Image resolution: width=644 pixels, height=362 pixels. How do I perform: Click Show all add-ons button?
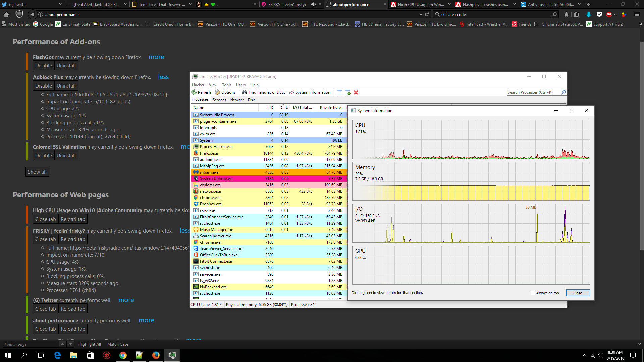(37, 172)
